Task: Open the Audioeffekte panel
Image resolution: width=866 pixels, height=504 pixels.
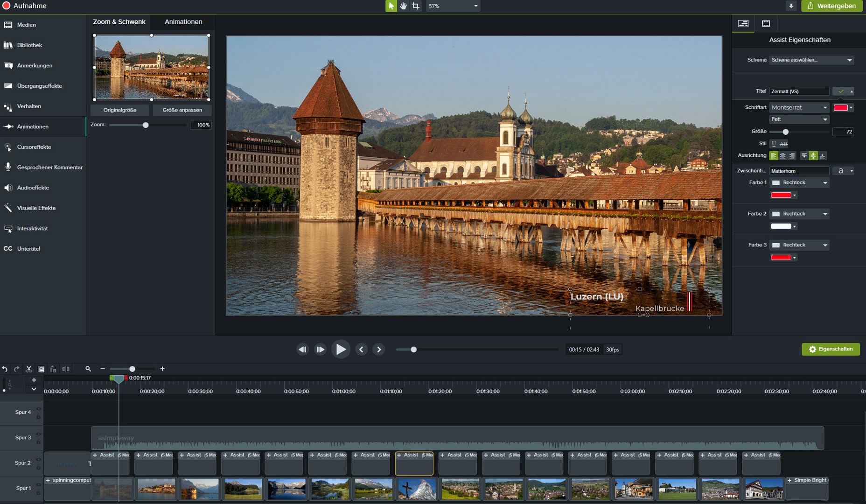Action: point(43,188)
